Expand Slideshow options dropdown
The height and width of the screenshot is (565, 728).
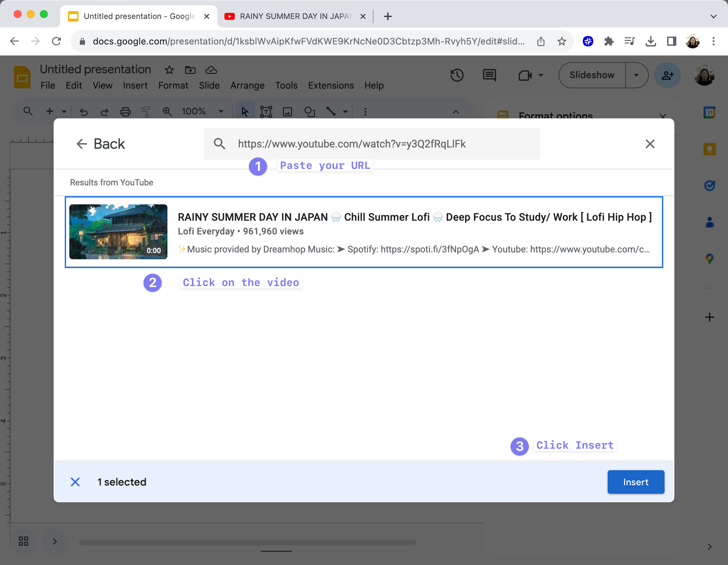(x=636, y=75)
